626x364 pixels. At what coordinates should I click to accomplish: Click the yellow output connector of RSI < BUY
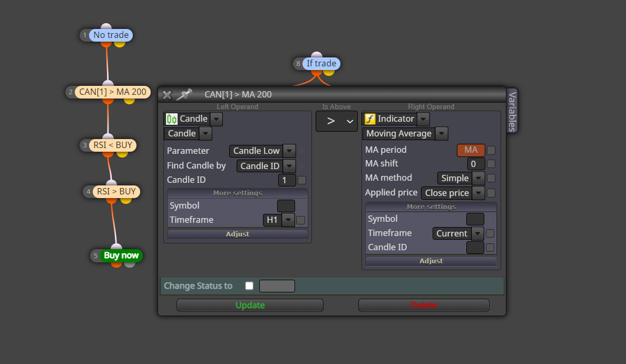tap(122, 154)
